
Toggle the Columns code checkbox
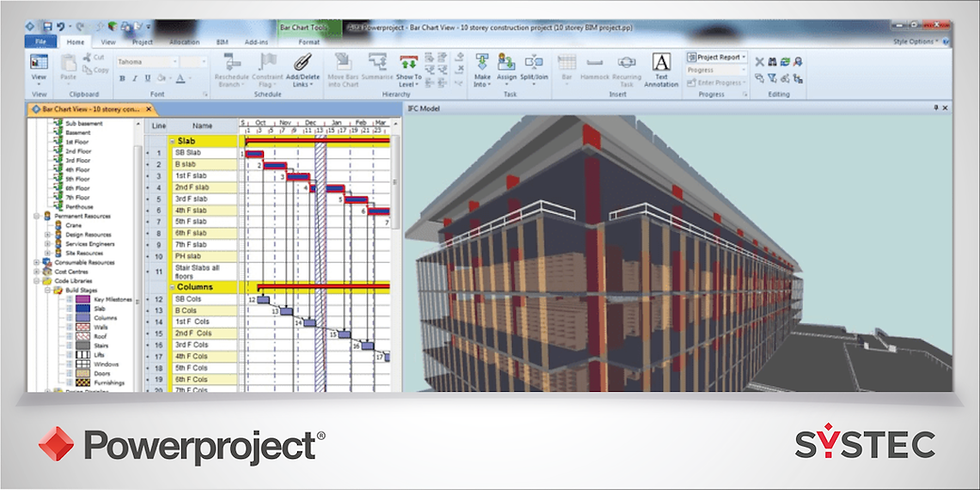(x=69, y=318)
